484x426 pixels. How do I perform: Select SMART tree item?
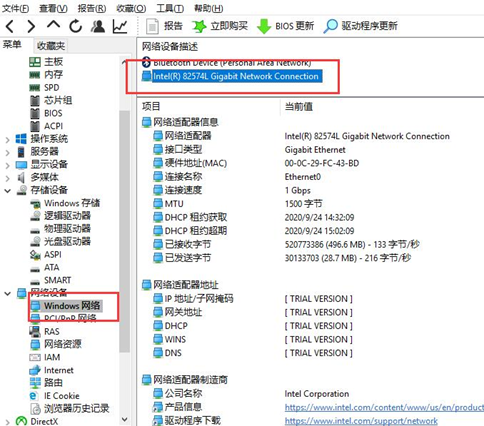[x=50, y=280]
